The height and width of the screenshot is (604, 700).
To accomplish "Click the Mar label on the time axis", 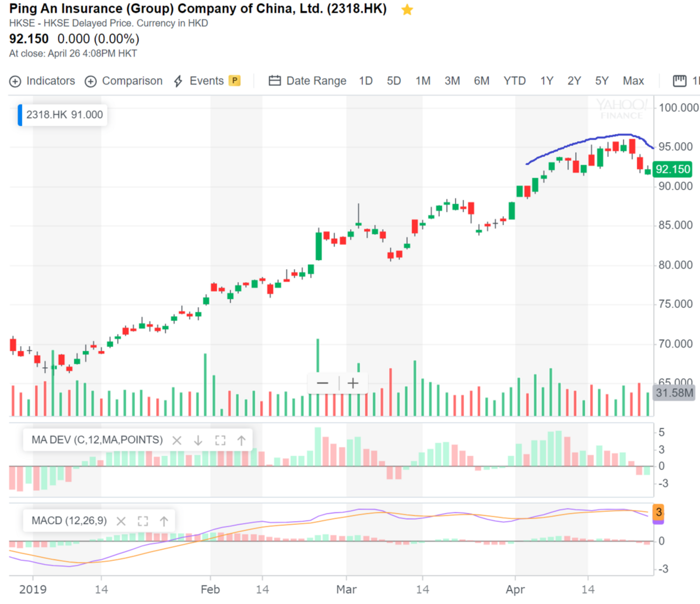I will 346,589.
